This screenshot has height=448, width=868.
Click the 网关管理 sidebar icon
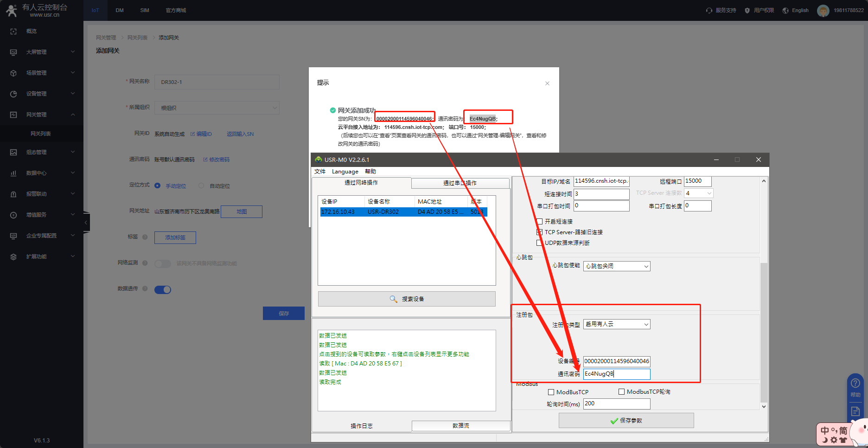(x=13, y=115)
